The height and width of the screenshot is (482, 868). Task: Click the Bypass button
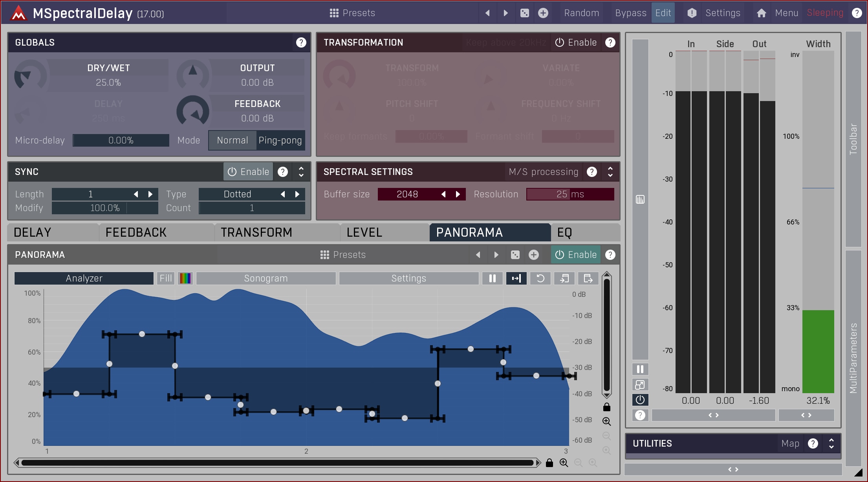pos(630,13)
